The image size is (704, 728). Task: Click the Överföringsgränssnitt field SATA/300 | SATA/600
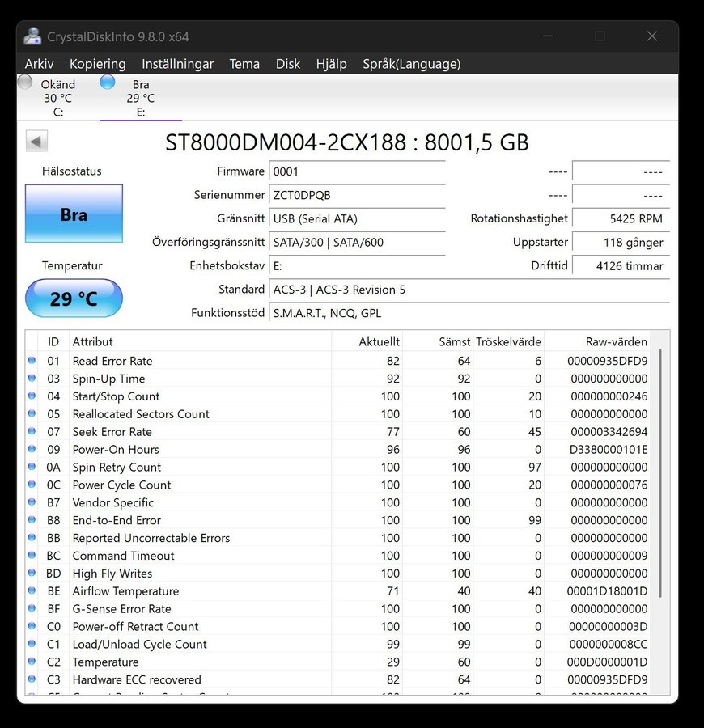[x=357, y=243]
